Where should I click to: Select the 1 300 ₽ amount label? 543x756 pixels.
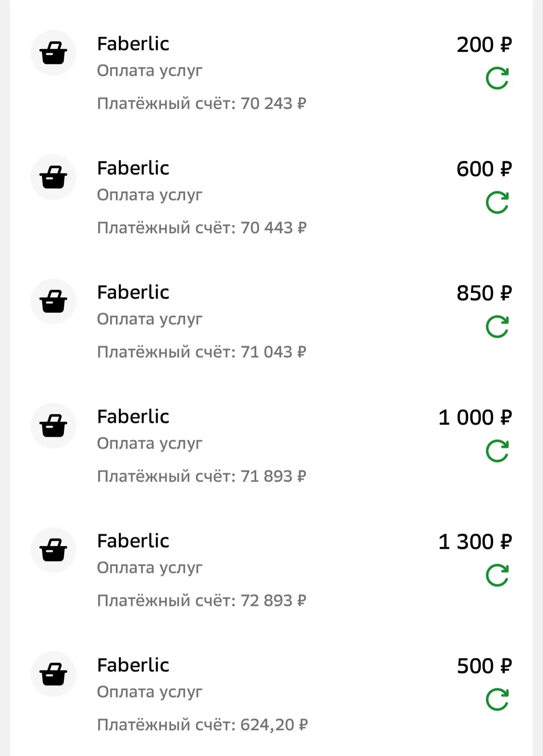pyautogui.click(x=475, y=542)
